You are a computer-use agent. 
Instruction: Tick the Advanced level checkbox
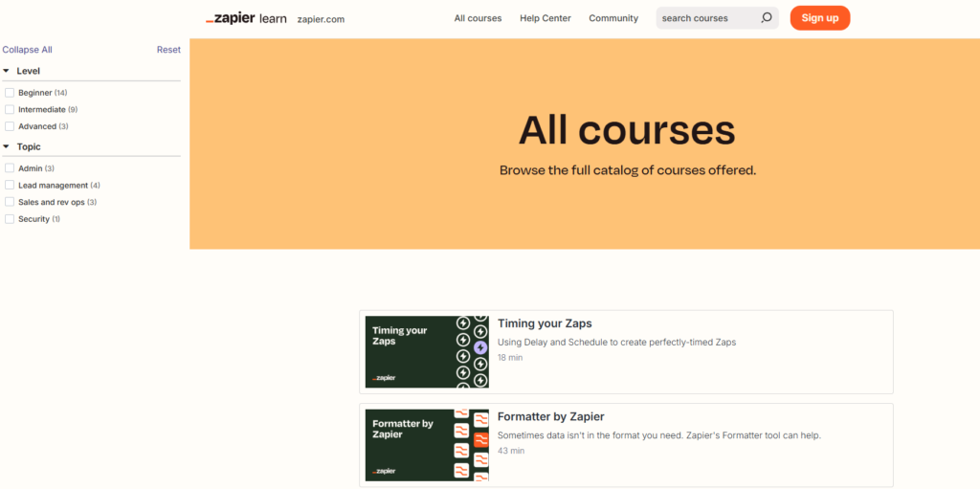click(x=10, y=126)
